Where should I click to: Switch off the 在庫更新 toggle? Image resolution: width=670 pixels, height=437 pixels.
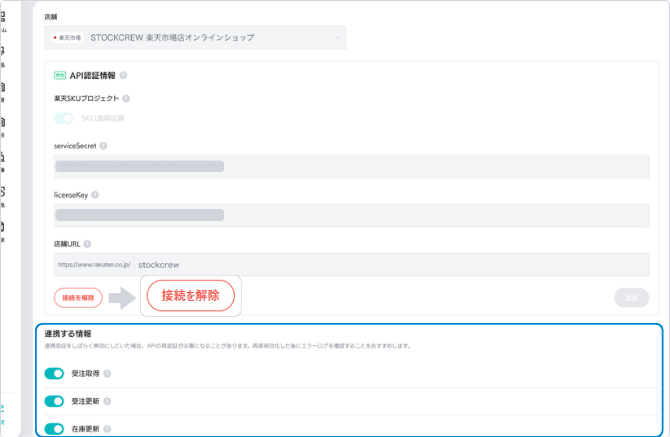(54, 429)
